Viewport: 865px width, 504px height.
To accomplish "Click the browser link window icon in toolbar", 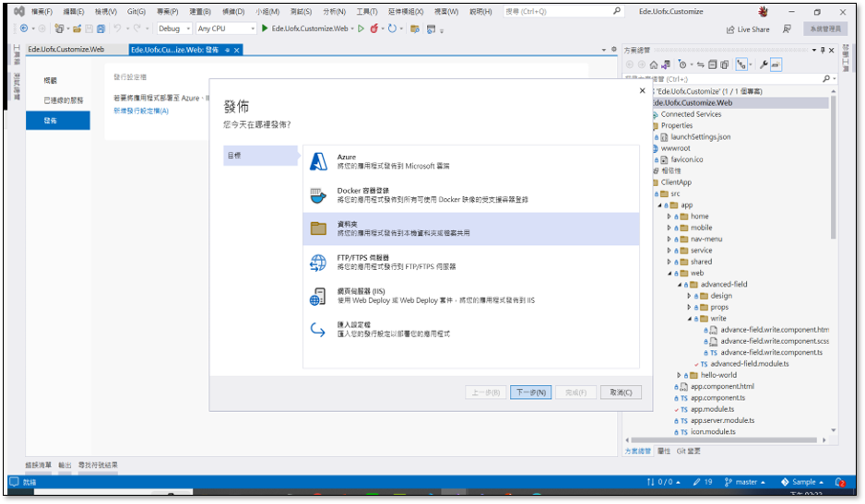I will [x=431, y=29].
